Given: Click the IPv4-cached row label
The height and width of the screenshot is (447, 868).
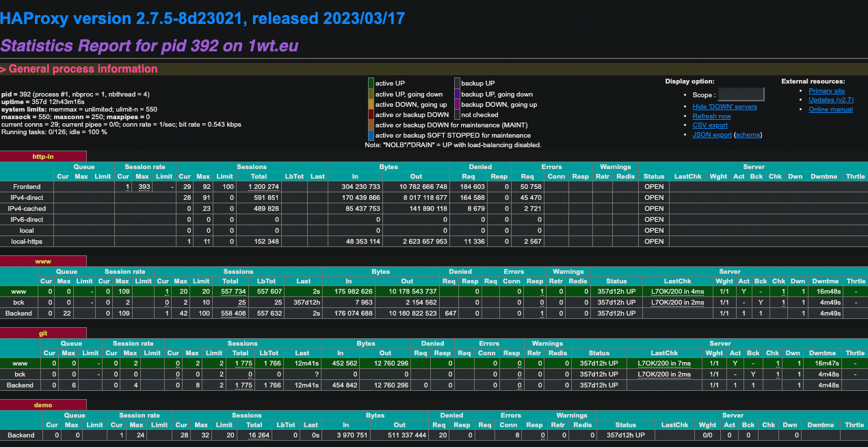Looking at the screenshot, I should [x=27, y=209].
